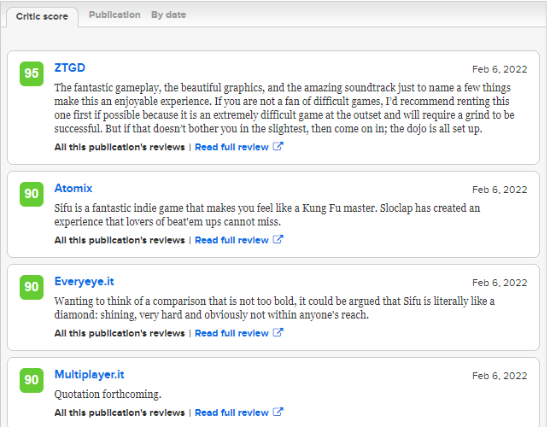
Task: Click the green 95 score badge for ZTGD
Action: (x=32, y=74)
